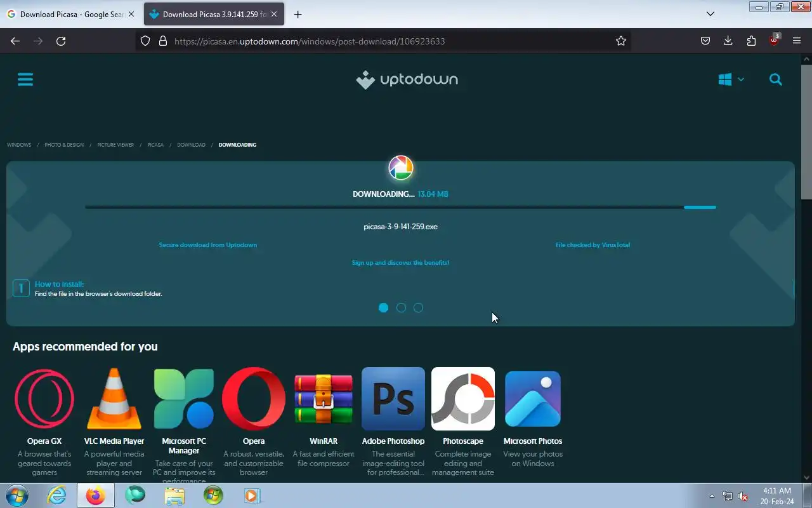Screen dimensions: 812x508
Task: Select the second carousel dot
Action: pos(401,308)
